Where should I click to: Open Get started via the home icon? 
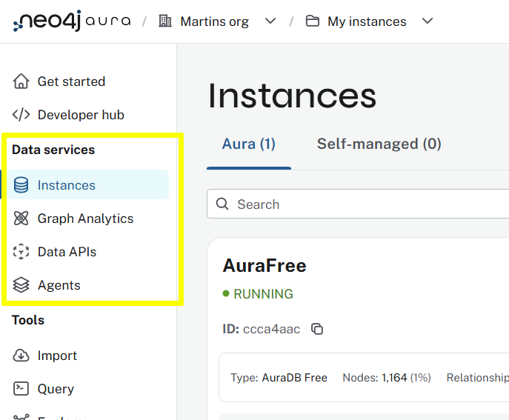[21, 81]
